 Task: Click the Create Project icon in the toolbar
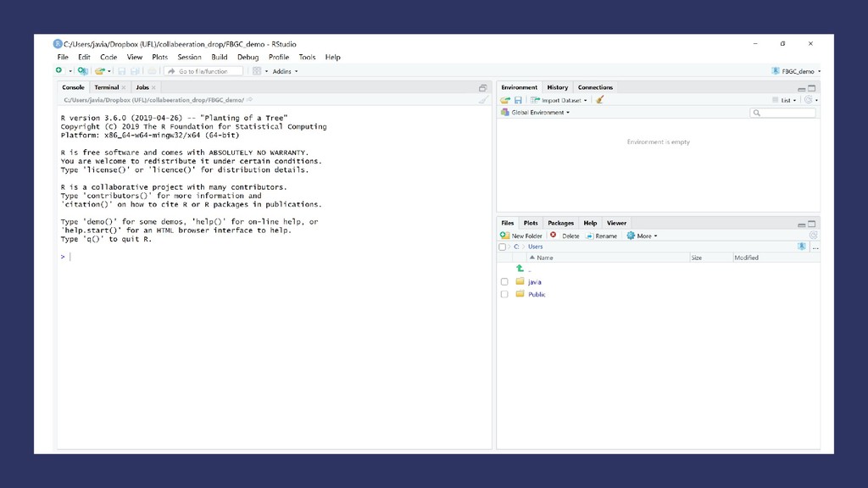point(82,71)
